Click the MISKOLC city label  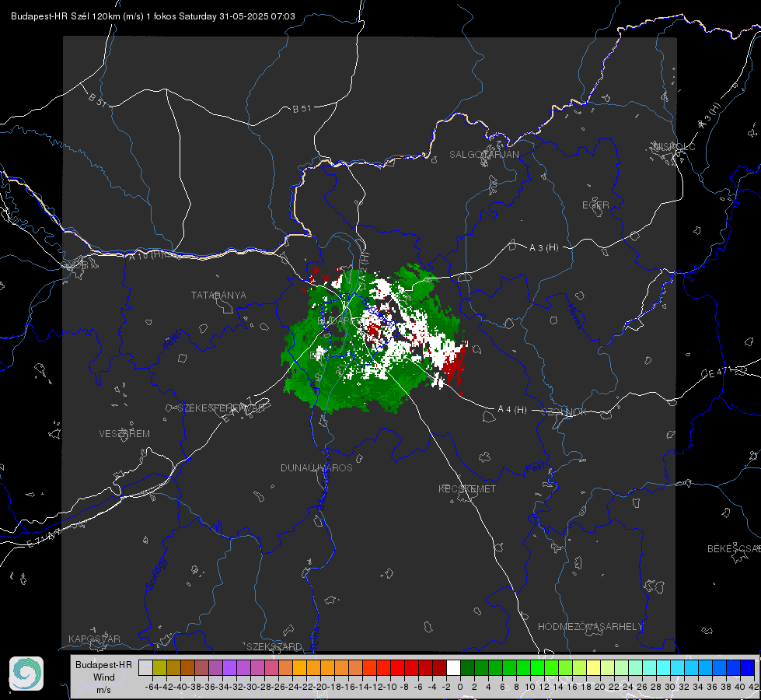pos(674,146)
